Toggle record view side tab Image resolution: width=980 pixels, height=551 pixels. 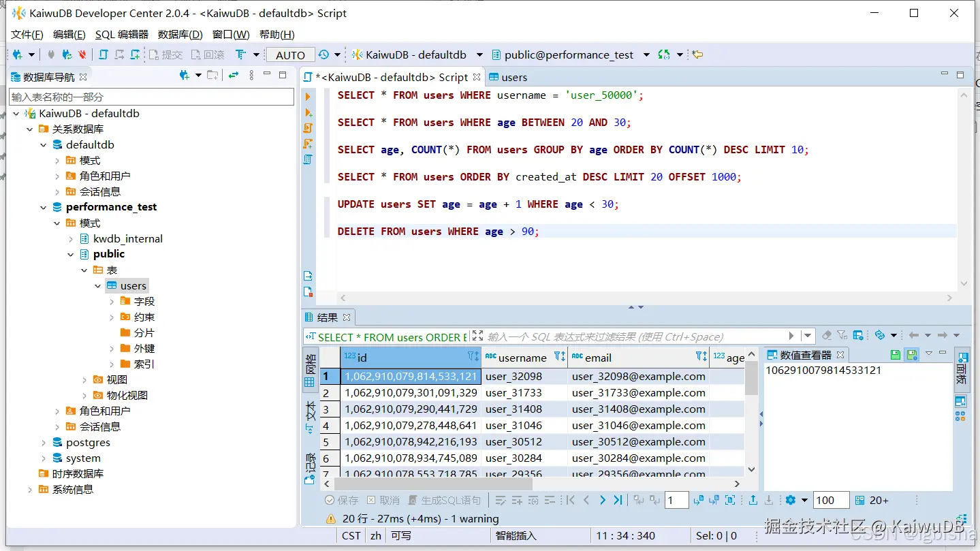point(310,469)
